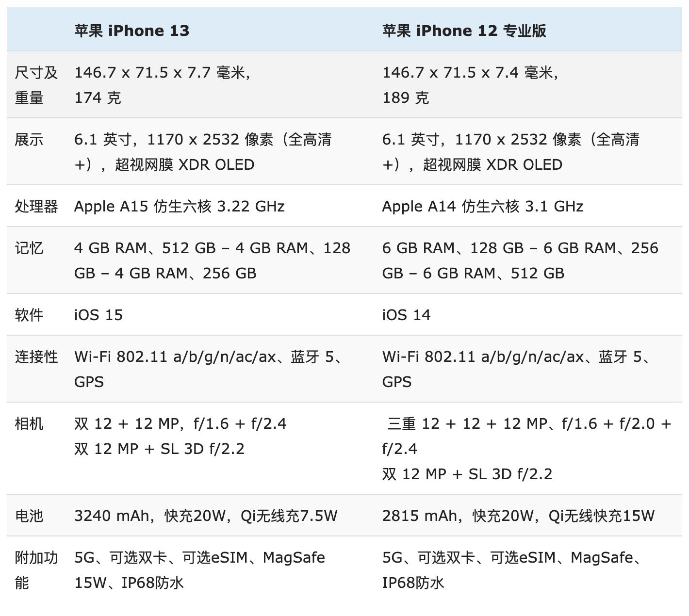Click the iPhone 12 features cell ending IP68防水
Viewport: 689px width, 616px height.
pos(512,570)
